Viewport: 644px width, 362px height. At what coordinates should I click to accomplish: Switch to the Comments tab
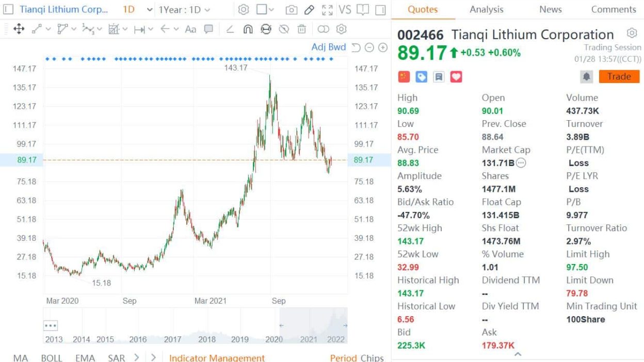click(x=614, y=9)
